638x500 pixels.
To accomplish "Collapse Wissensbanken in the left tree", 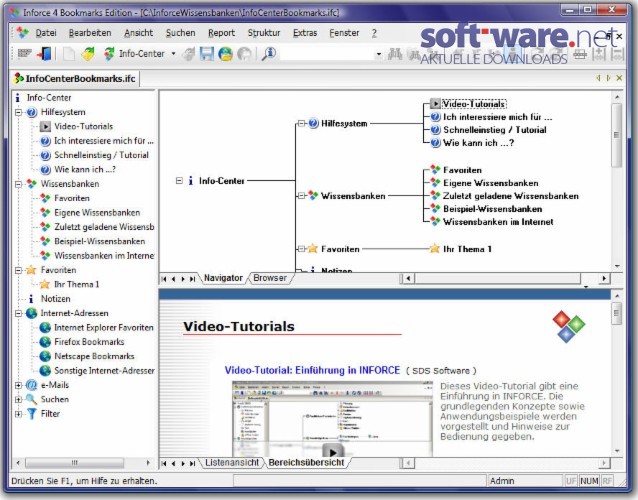I will coord(18,184).
